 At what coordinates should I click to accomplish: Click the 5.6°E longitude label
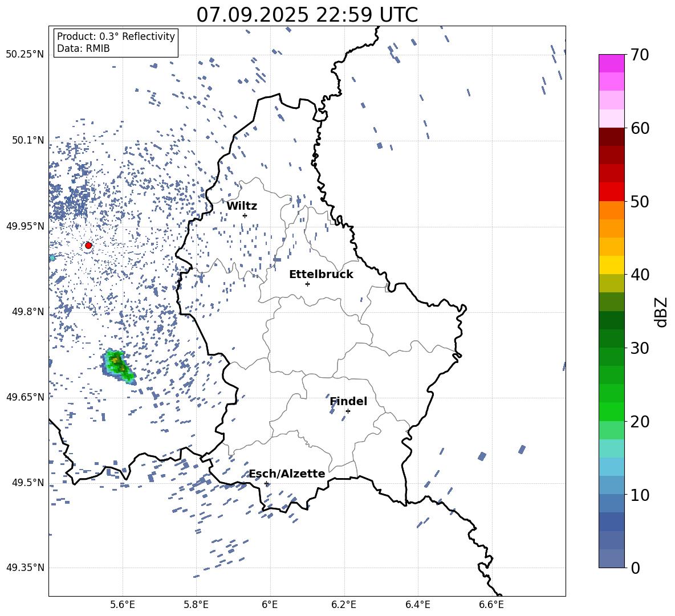(x=122, y=605)
